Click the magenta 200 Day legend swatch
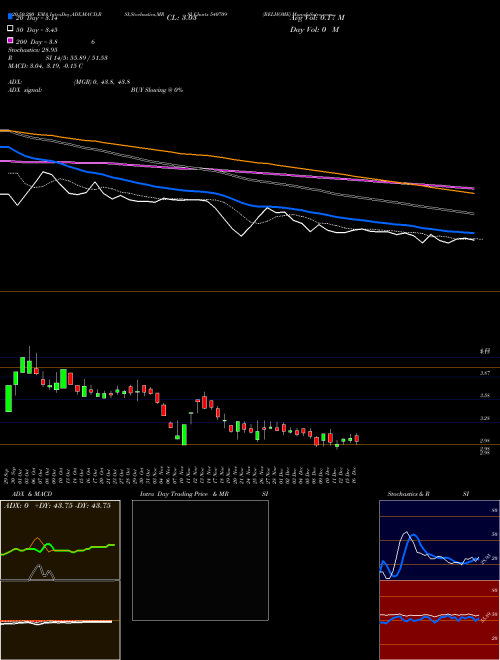The image size is (500, 660). pyautogui.click(x=10, y=41)
